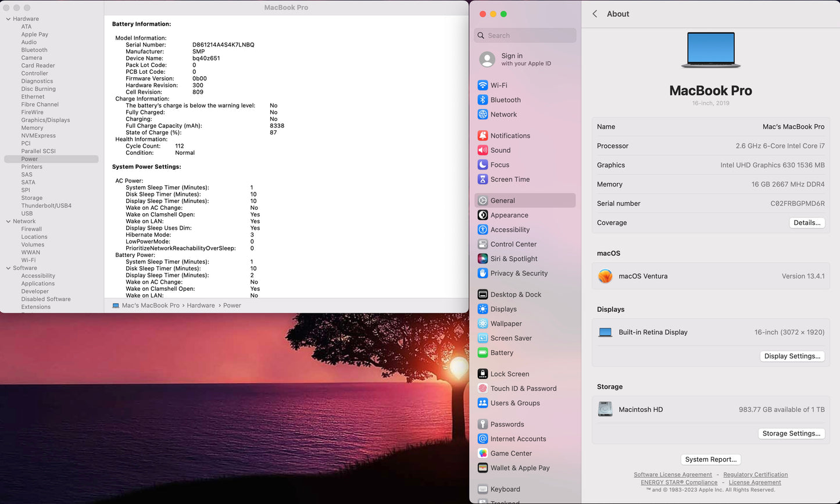Click the macOS Ventura logo icon
Viewport: 840px width, 504px height.
[605, 276]
